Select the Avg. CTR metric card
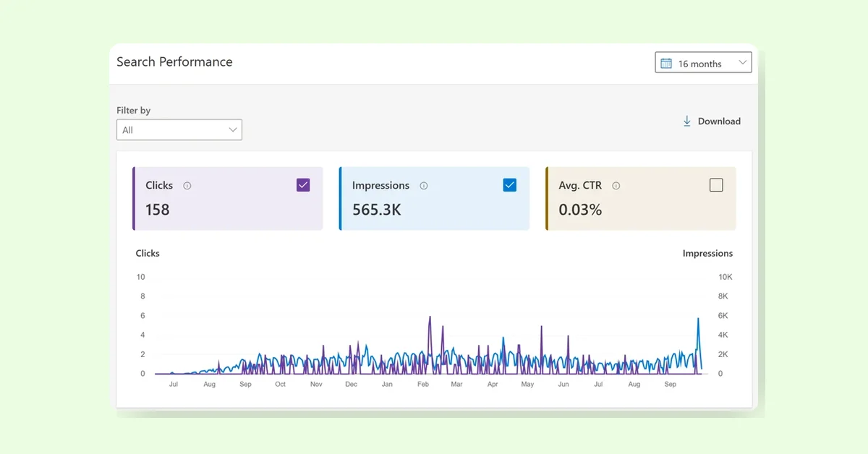 click(x=641, y=199)
